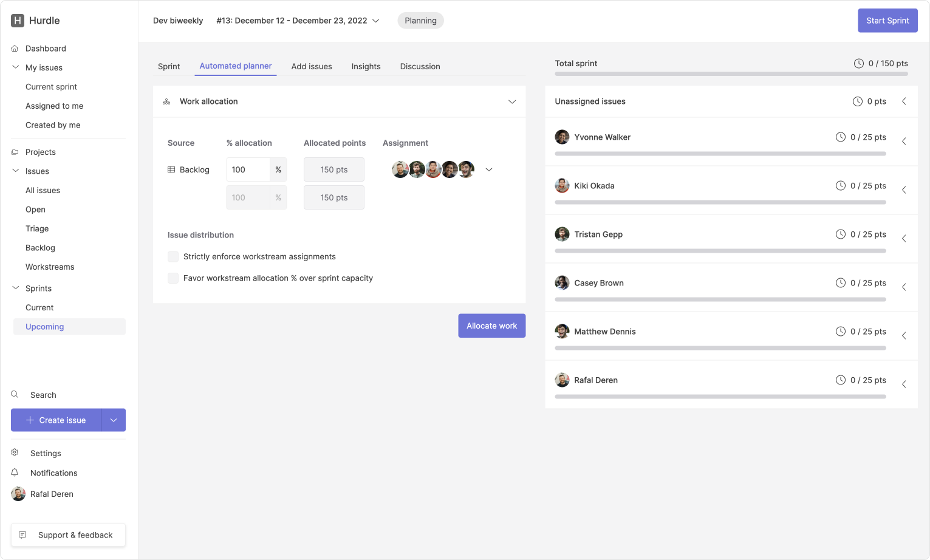Viewport: 930px width, 560px height.
Task: Check favor workstream allocation over capacity
Action: pos(173,278)
